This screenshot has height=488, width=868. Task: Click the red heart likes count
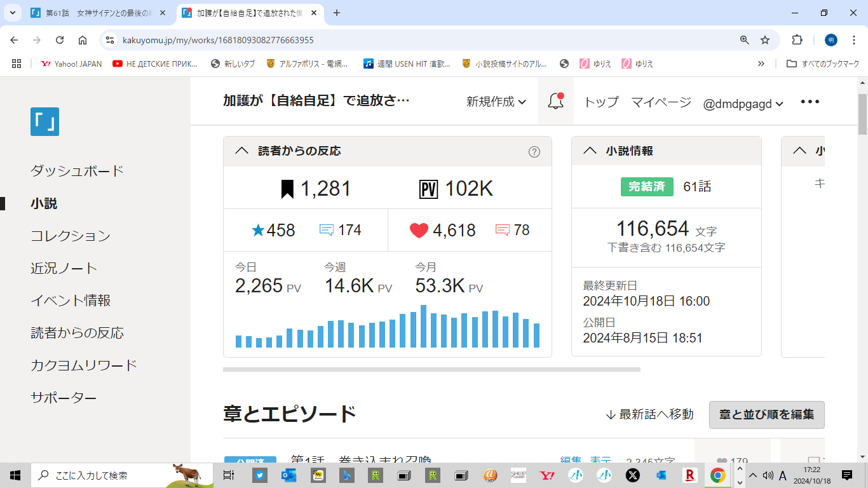pyautogui.click(x=442, y=230)
